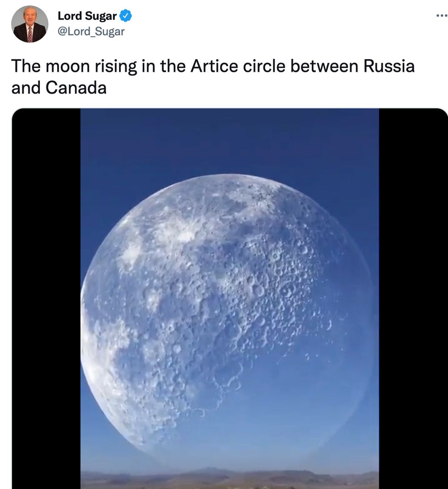This screenshot has width=448, height=489.
Task: Open Lord Sugar's profile avatar photo
Action: [x=30, y=24]
